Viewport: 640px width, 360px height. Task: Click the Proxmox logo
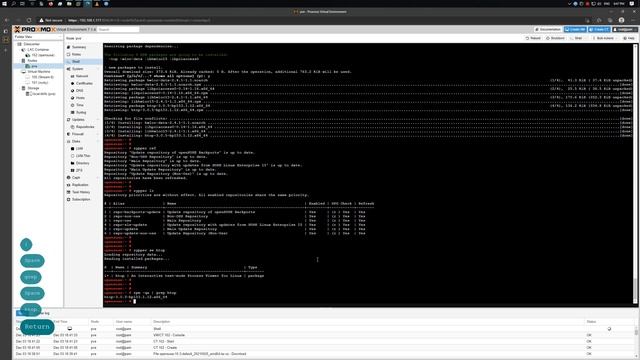click(34, 29)
